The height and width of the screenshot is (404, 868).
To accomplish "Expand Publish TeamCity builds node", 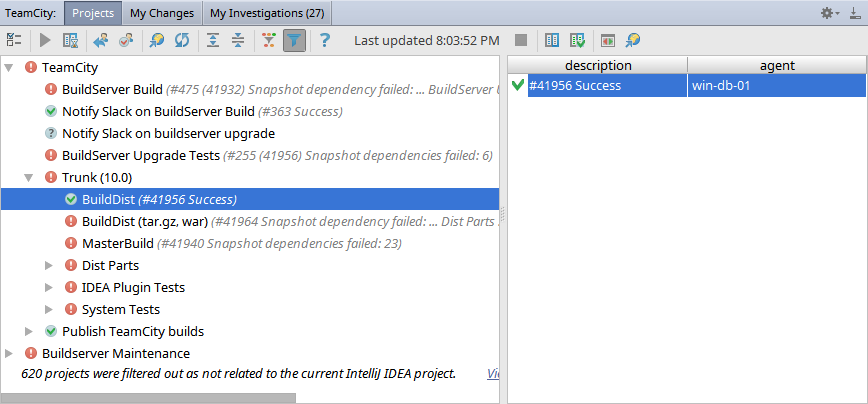I will pyautogui.click(x=29, y=332).
